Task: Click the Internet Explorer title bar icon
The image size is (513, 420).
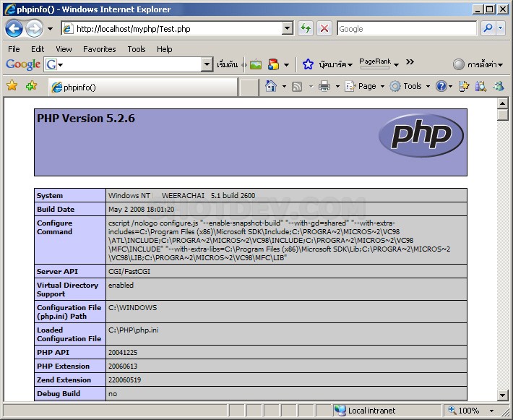Action: [10, 9]
